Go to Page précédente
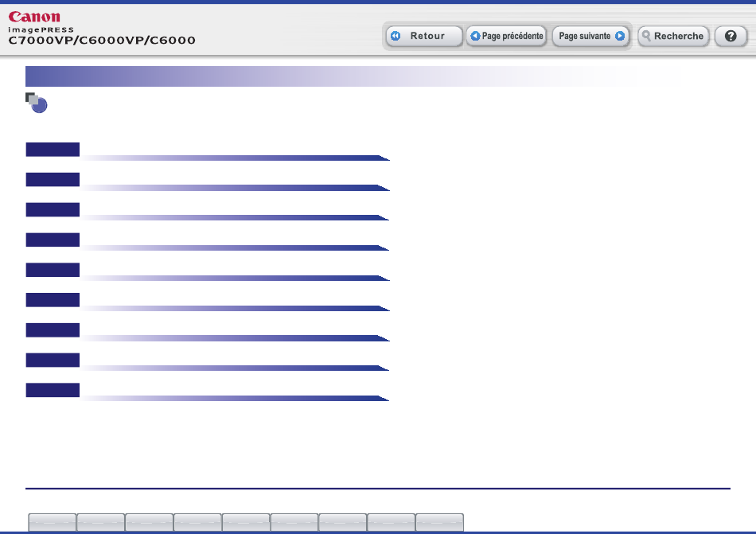 point(506,36)
